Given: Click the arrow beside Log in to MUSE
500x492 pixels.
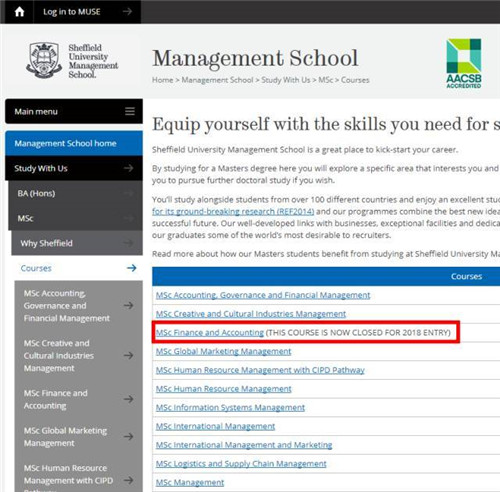Looking at the screenshot, I should [x=127, y=12].
